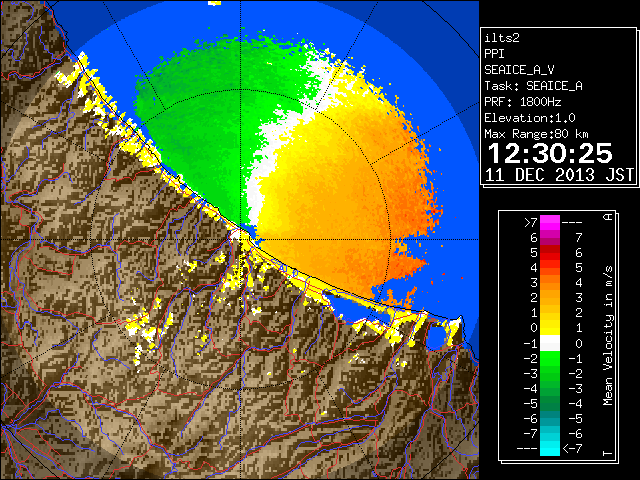640x480 pixels.
Task: Click the 'SEAICE_A_V' product name
Action: click(519, 70)
